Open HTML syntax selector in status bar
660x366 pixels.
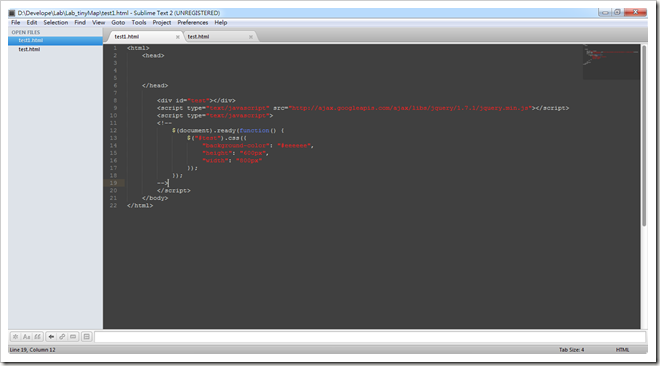(x=622, y=350)
